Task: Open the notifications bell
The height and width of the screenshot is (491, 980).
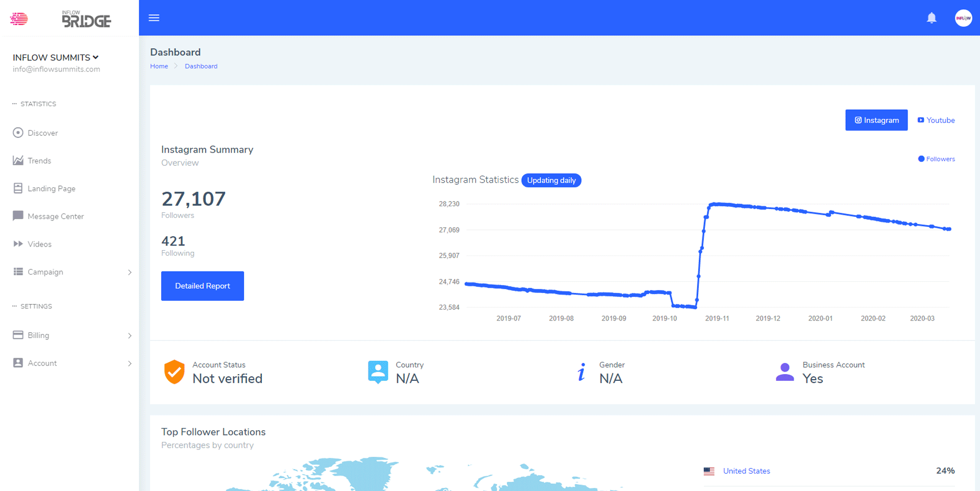Action: point(932,18)
